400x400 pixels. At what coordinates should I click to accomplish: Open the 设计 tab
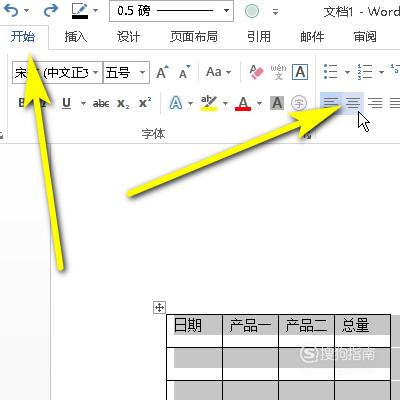coord(128,36)
